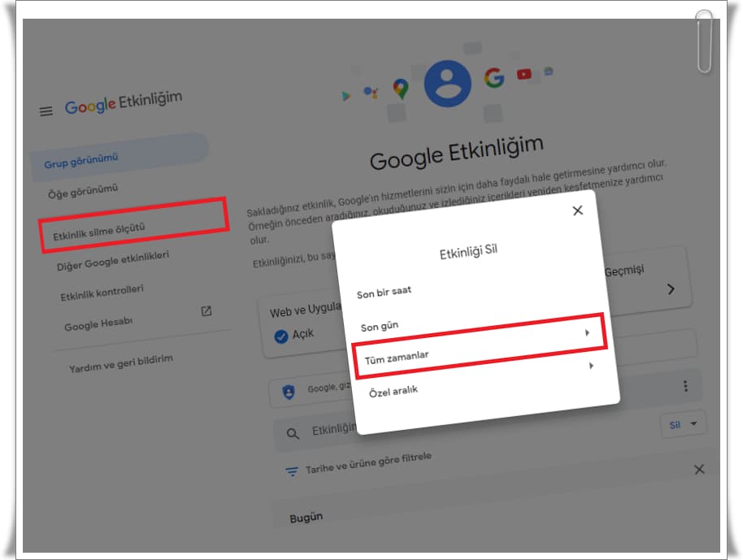
Task: Open Diğer Google etkinlikleri
Action: (113, 261)
